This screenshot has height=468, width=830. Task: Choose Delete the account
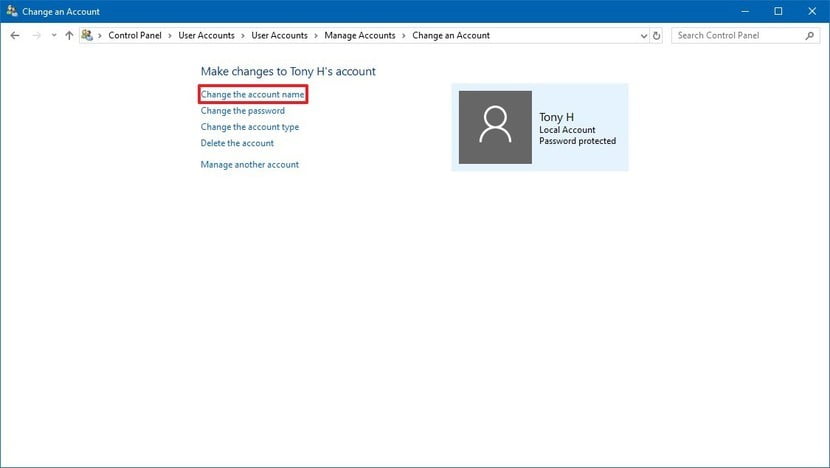point(237,143)
